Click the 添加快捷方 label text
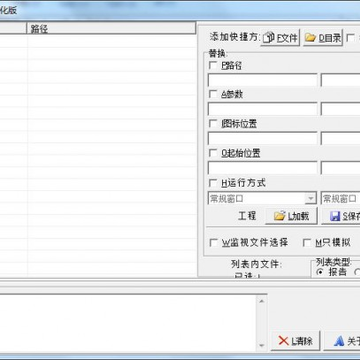This screenshot has height=360, width=360. (x=234, y=37)
